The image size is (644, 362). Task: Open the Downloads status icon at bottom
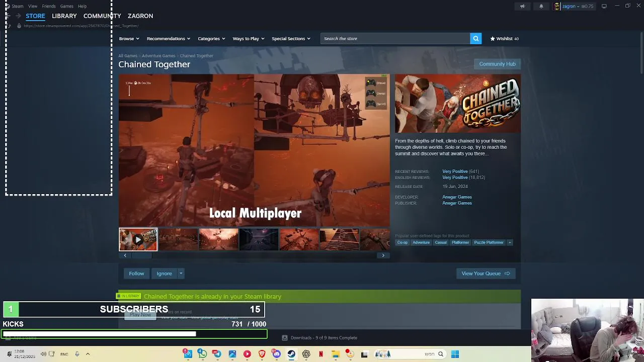pos(285,338)
